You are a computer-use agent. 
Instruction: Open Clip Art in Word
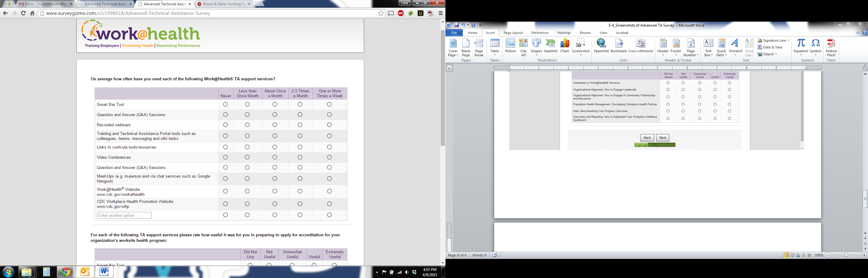point(523,48)
